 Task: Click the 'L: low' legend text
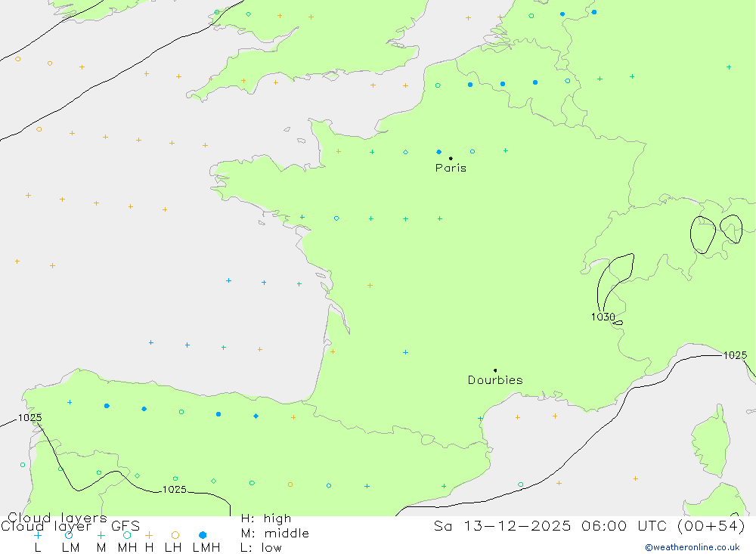click(x=261, y=548)
